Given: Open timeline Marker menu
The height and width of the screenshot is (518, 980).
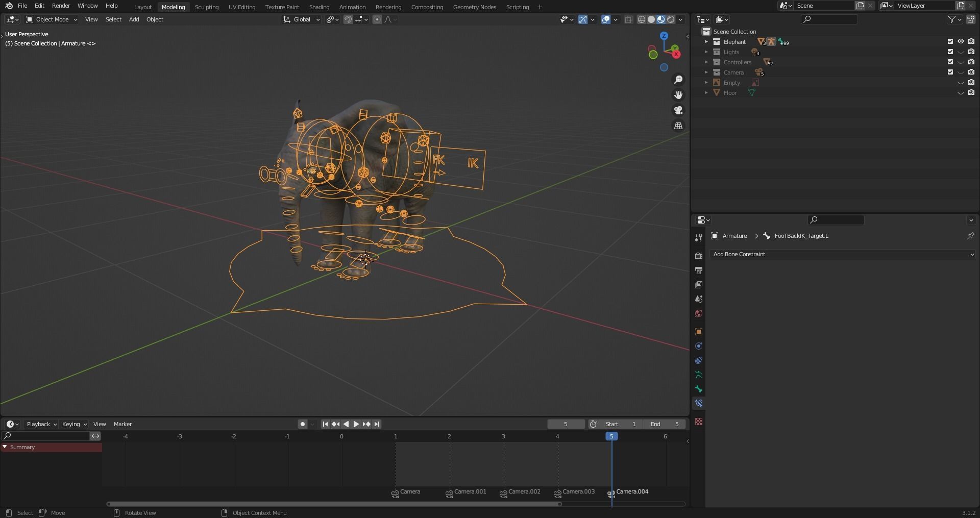Looking at the screenshot, I should [122, 424].
